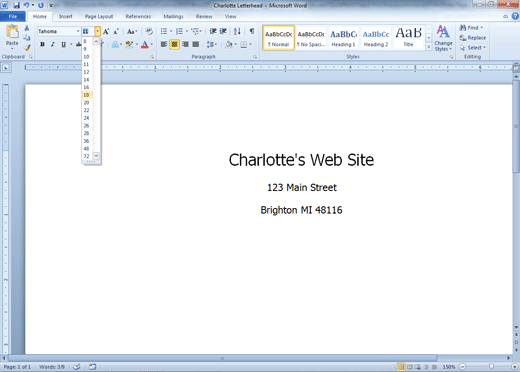Open the Tahoma font name dropdown
This screenshot has width=520, height=372.
78,31
